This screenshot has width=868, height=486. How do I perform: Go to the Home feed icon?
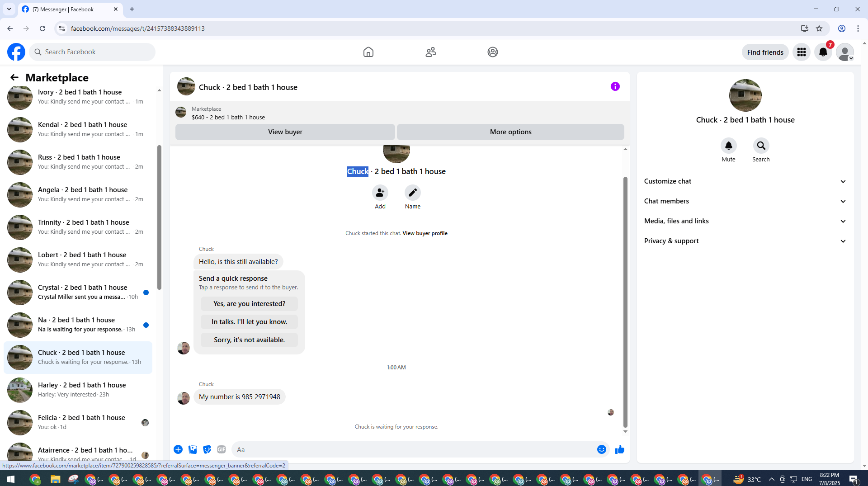tap(368, 52)
